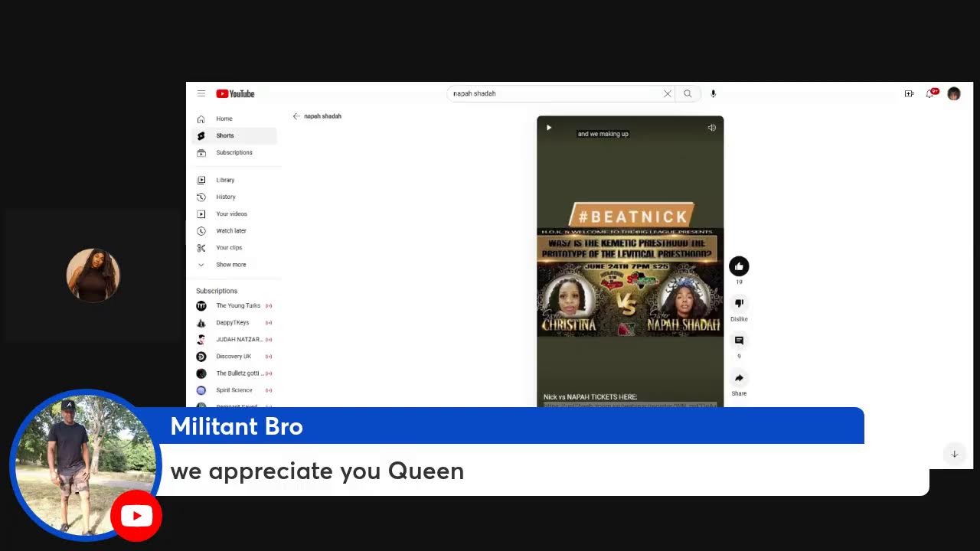Image resolution: width=980 pixels, height=551 pixels.
Task: Click the YouTube logo
Action: [235, 93]
